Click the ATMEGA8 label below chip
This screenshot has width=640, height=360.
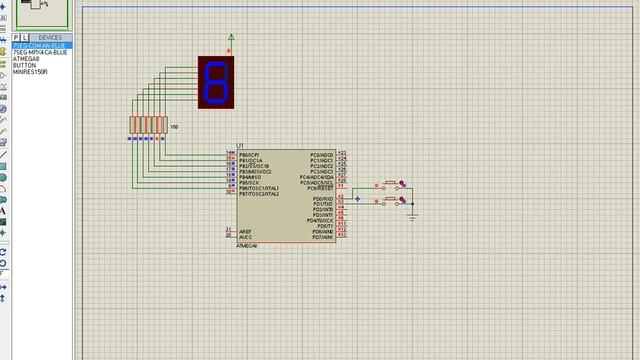247,246
